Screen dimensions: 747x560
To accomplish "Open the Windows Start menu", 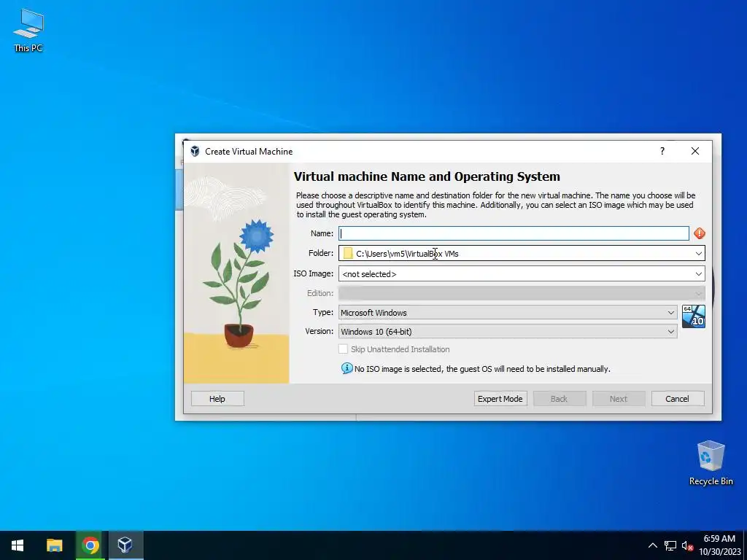I will (x=18, y=545).
